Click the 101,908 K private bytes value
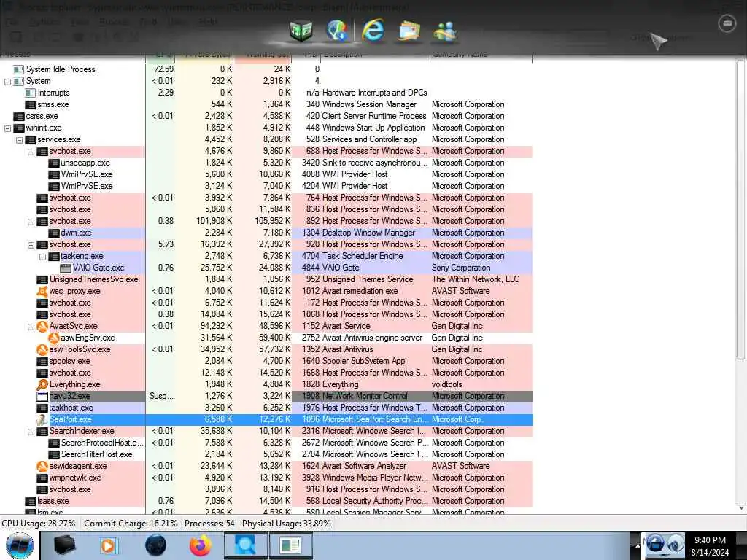The width and height of the screenshot is (747, 560). coord(214,222)
